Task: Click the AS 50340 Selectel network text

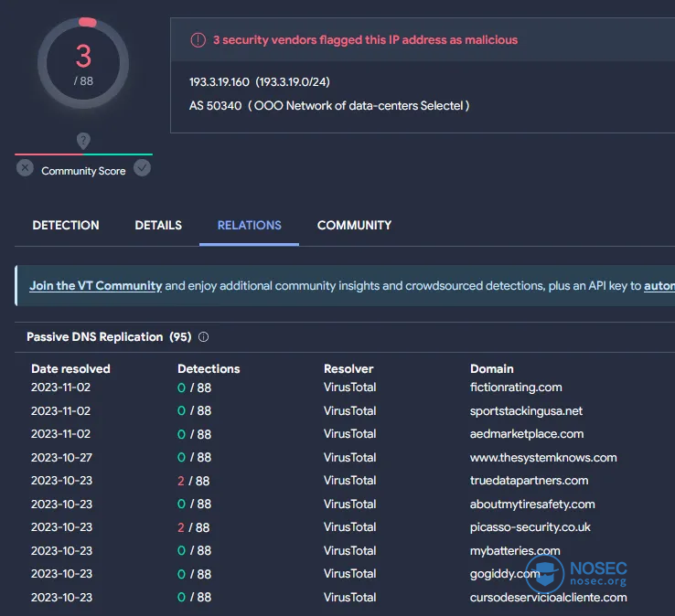Action: (329, 106)
